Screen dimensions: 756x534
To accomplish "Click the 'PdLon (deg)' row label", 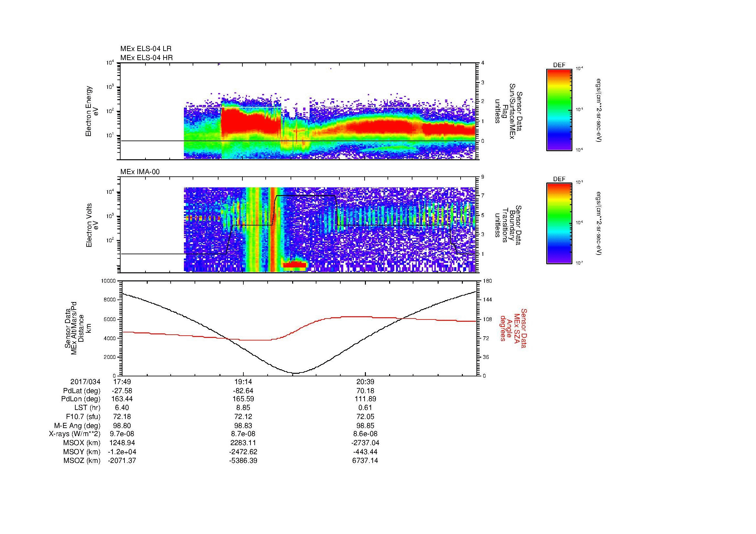I will tap(81, 399).
